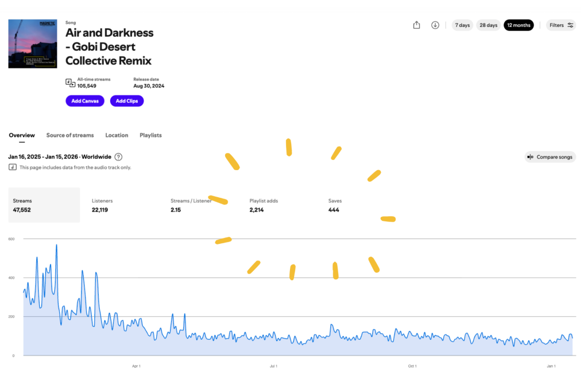The image size is (588, 368).
Task: Click the sliders icon in the Filters button
Action: pyautogui.click(x=570, y=25)
